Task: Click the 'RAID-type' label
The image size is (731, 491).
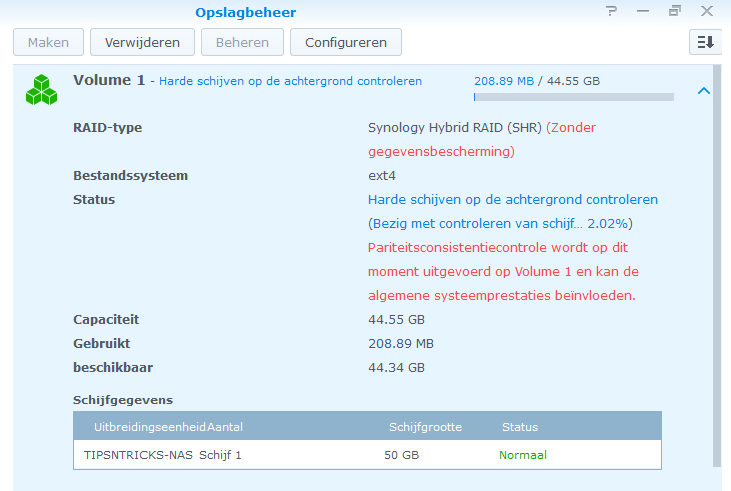Action: 108,128
